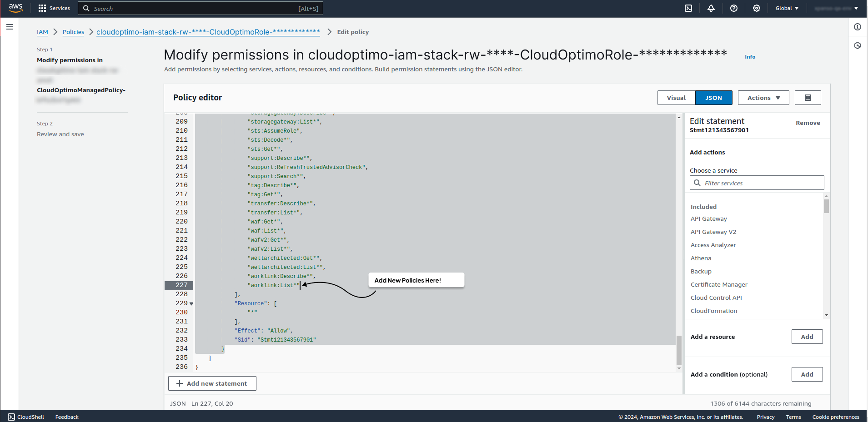Toggle the editor side panel layout icon
The image size is (868, 422).
pos(808,98)
